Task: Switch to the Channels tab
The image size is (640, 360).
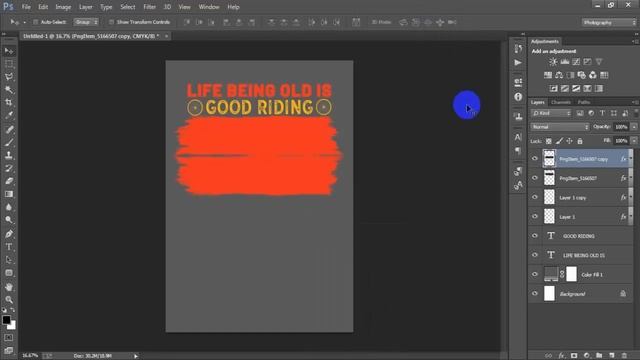Action: click(x=561, y=102)
